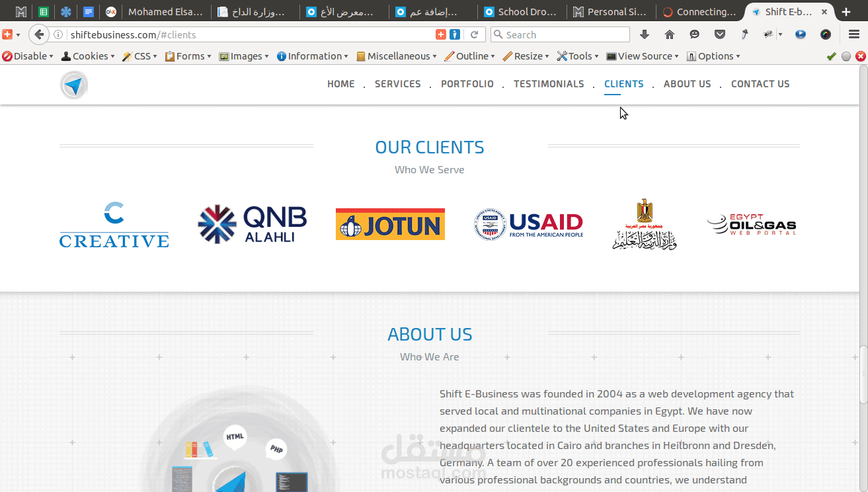Click the QNB Alahli client logo
The height and width of the screenshot is (492, 868).
(252, 224)
